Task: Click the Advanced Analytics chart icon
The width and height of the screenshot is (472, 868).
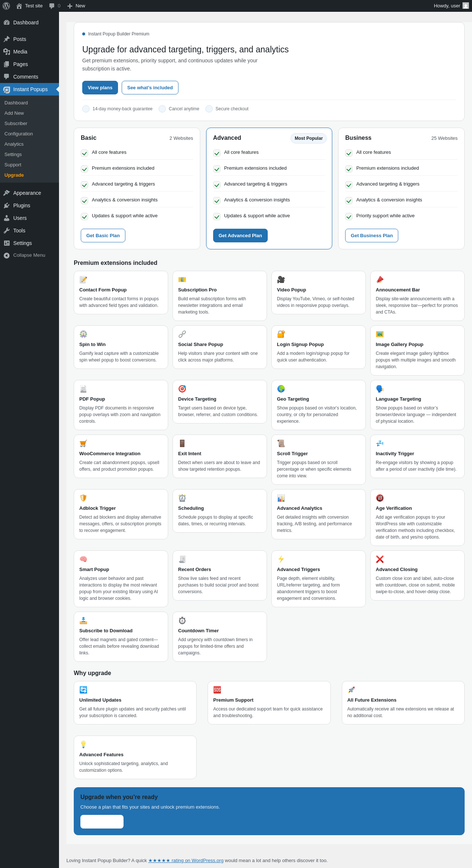Action: [x=281, y=498]
